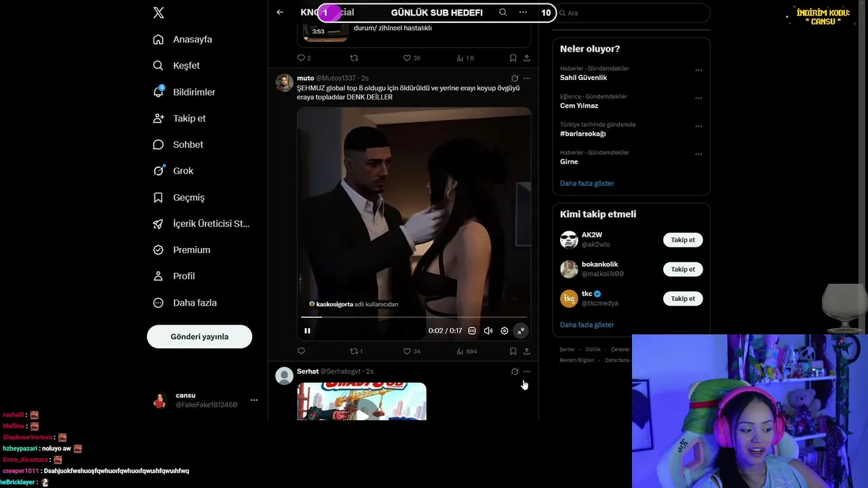Viewport: 868px width, 488px height.
Task: Open Girne trend
Action: coord(569,162)
